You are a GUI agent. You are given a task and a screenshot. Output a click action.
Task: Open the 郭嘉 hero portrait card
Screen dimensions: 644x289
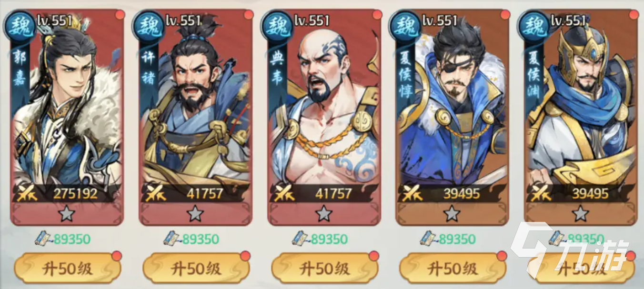[67, 117]
